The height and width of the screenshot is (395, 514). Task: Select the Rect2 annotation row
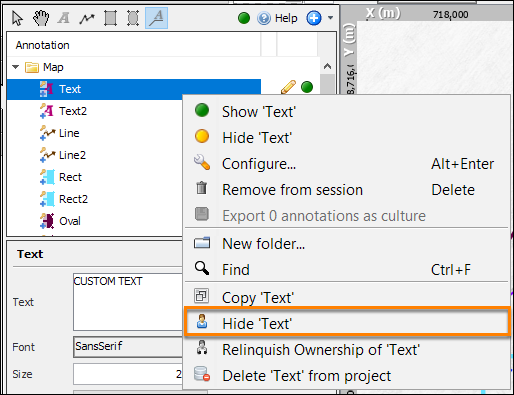click(95, 199)
